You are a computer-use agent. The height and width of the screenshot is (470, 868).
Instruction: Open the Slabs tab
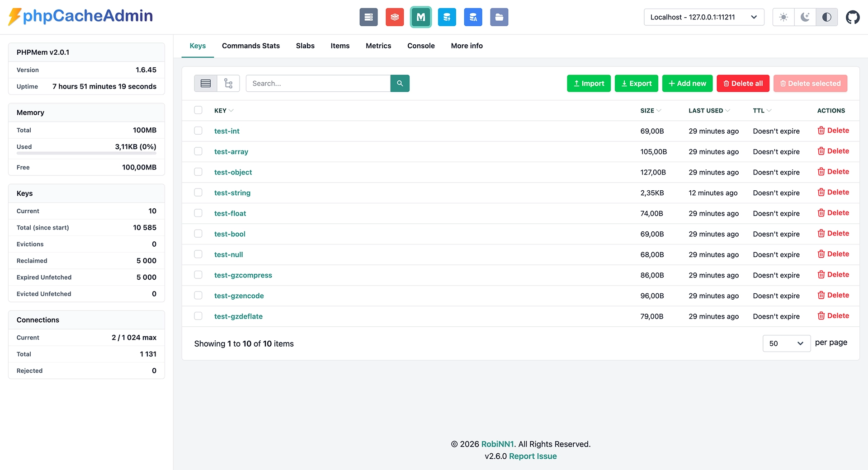click(x=305, y=46)
